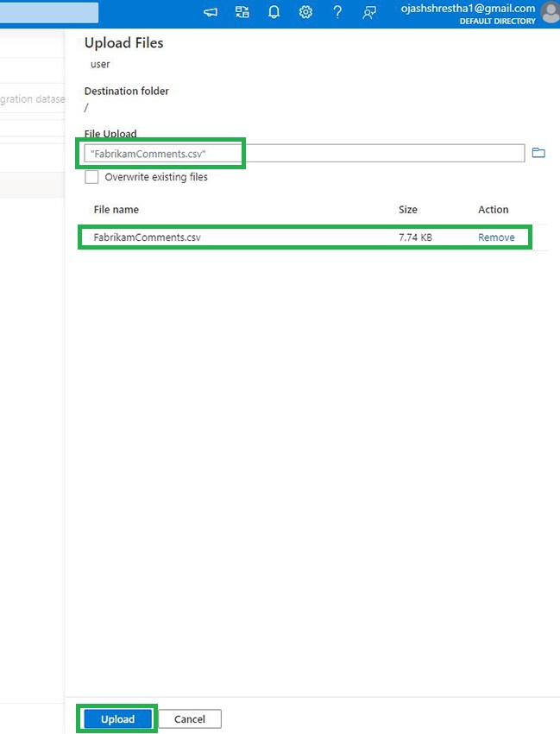Screen dimensions: 560x734
Task: Open the notifications bell
Action: [x=274, y=12]
